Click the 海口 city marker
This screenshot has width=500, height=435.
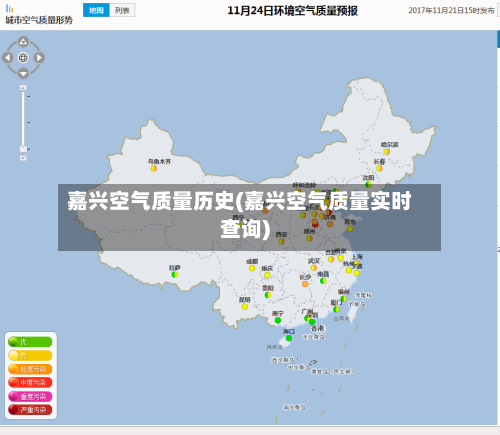[289, 338]
